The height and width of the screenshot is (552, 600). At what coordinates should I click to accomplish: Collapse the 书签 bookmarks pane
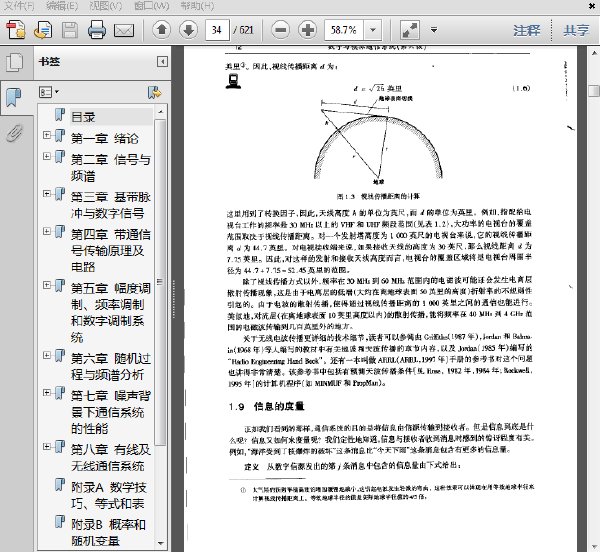[162, 61]
